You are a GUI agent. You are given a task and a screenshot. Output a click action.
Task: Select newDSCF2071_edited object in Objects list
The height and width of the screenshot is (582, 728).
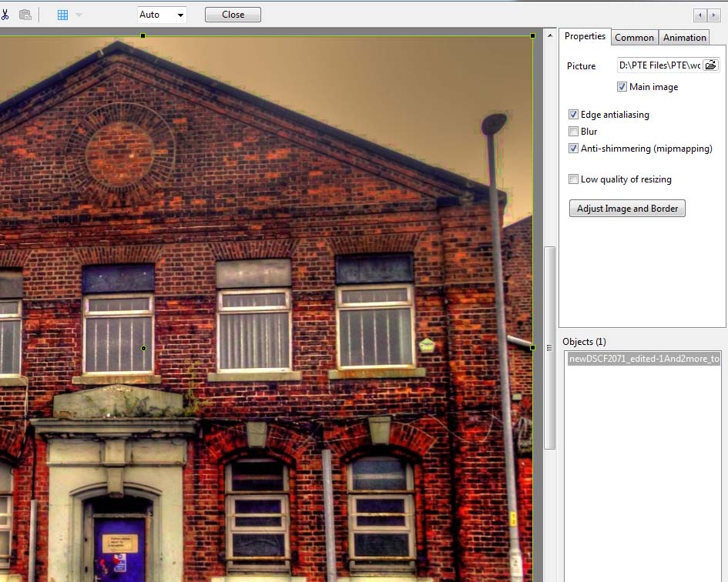pos(644,359)
